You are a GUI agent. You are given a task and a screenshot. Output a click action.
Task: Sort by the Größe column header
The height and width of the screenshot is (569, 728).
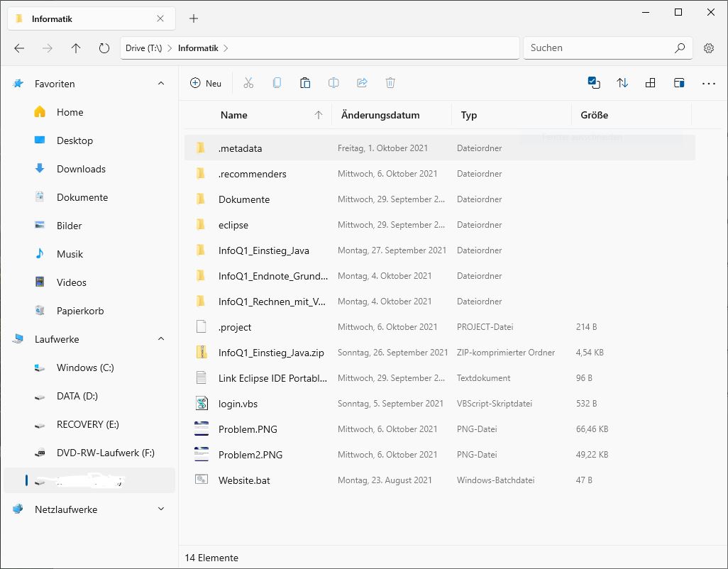(x=631, y=115)
